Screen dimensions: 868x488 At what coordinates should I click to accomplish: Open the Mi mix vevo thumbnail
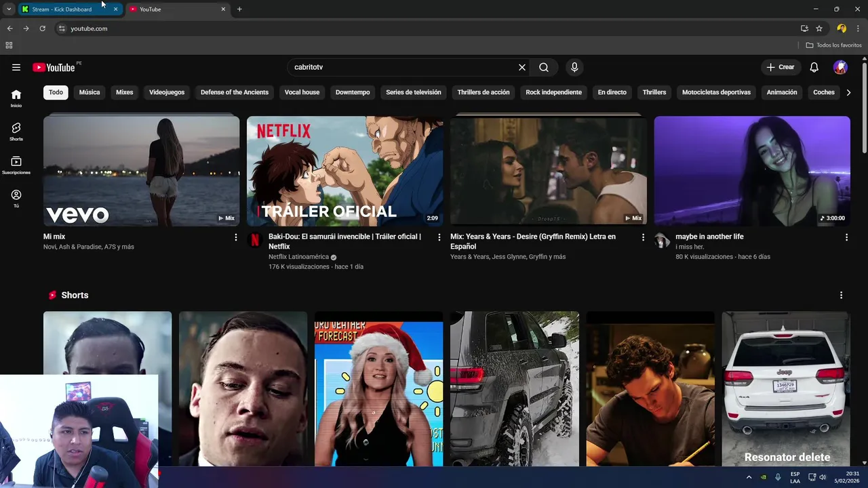141,171
